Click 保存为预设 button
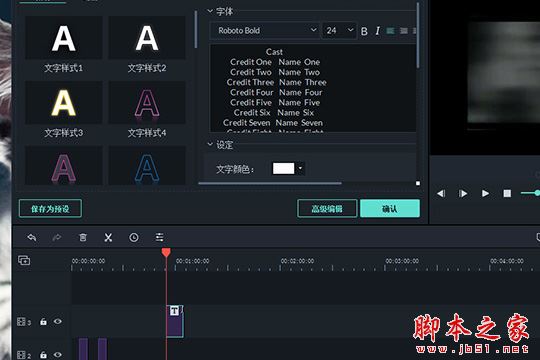 click(50, 208)
